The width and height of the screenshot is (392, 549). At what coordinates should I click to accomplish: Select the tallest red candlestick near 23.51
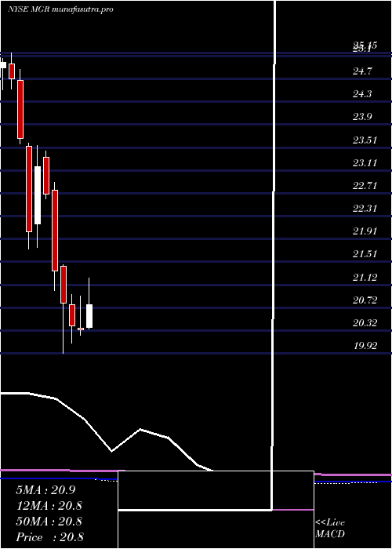29,189
